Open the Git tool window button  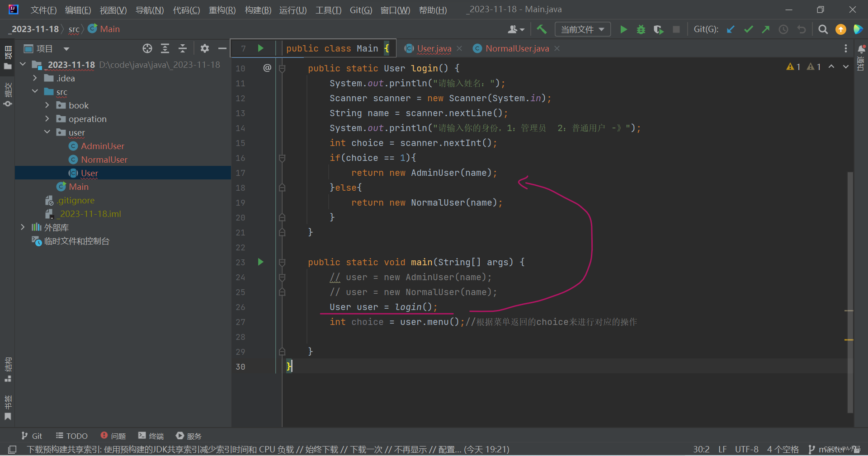[32, 436]
